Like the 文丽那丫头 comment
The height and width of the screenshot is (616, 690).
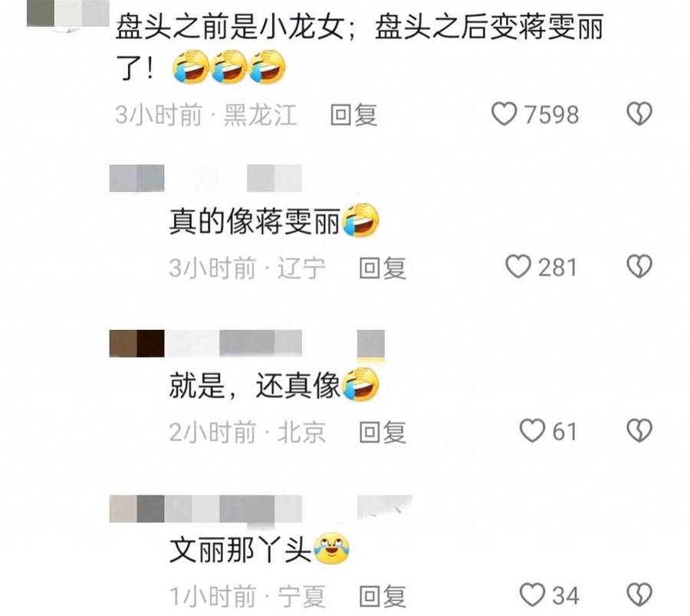tap(531, 595)
